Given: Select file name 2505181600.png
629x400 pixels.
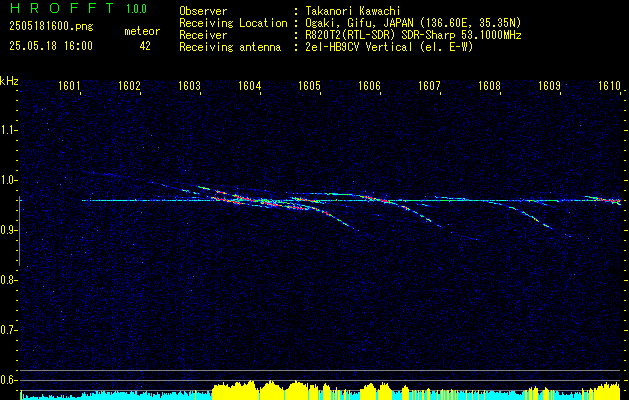Looking at the screenshot, I should point(51,27).
